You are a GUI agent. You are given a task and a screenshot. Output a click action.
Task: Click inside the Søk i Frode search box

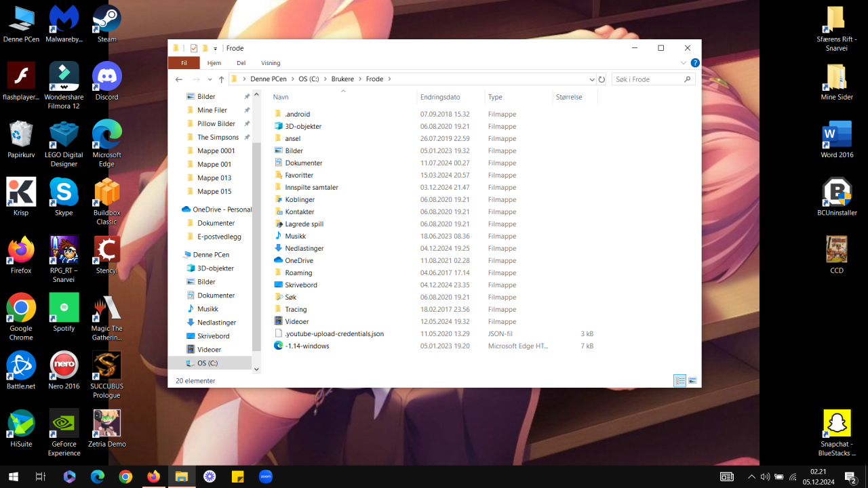point(648,79)
